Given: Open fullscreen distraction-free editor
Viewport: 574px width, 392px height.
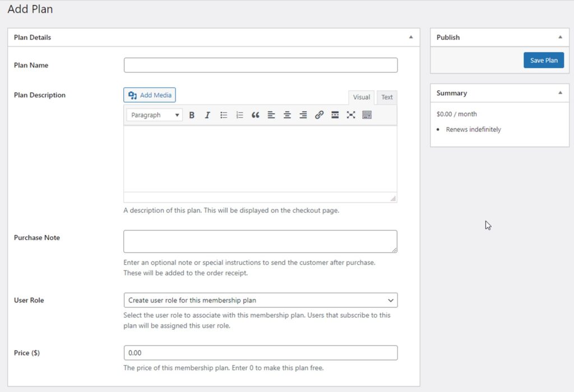Looking at the screenshot, I should (x=351, y=115).
